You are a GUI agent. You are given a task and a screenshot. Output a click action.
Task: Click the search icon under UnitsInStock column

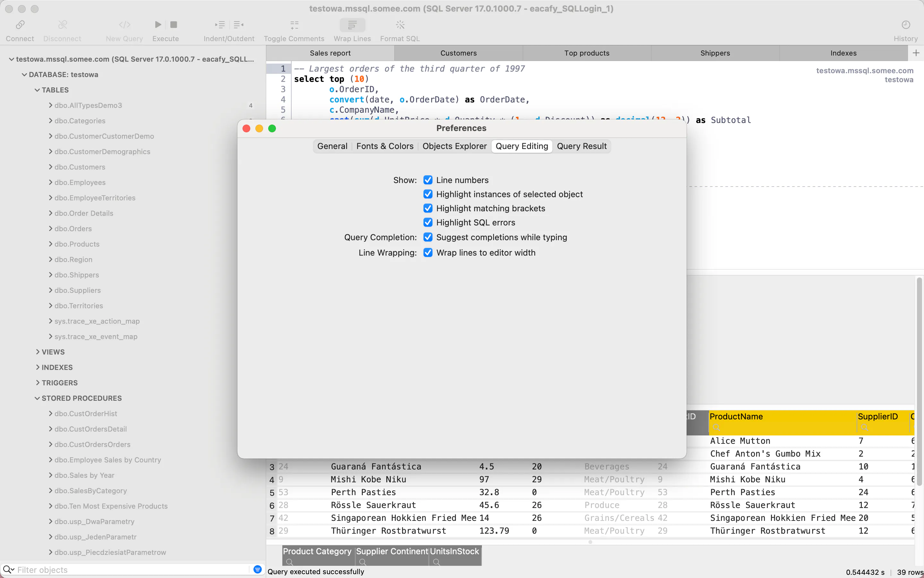click(436, 562)
